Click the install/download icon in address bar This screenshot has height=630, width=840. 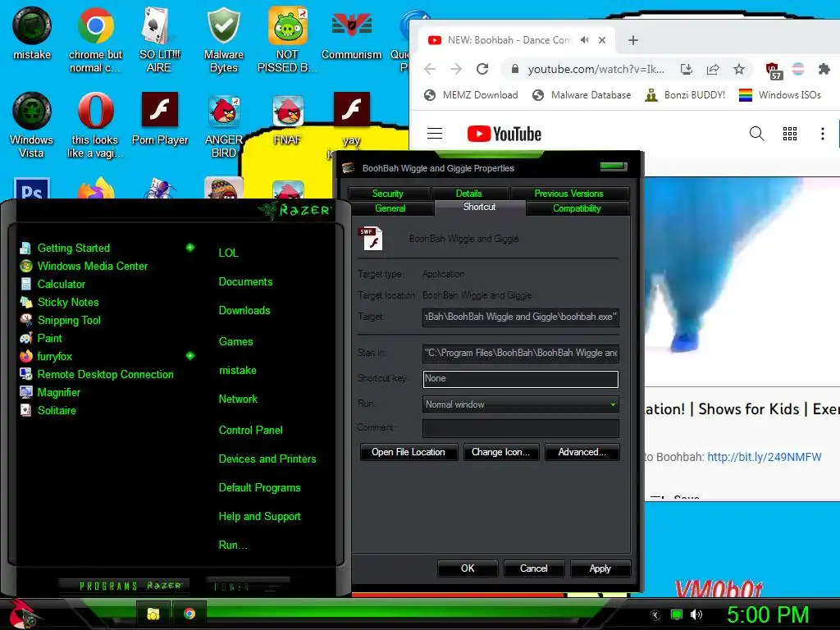point(687,69)
